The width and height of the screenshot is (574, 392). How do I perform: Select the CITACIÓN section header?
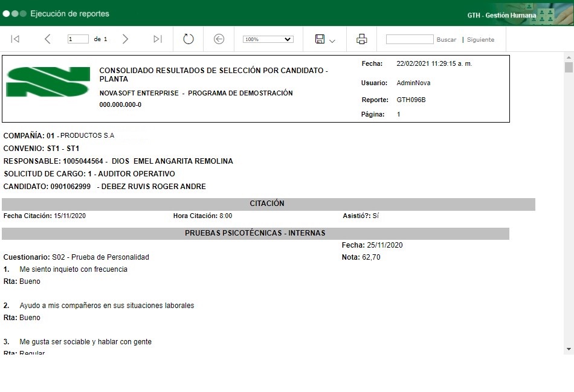click(x=268, y=204)
